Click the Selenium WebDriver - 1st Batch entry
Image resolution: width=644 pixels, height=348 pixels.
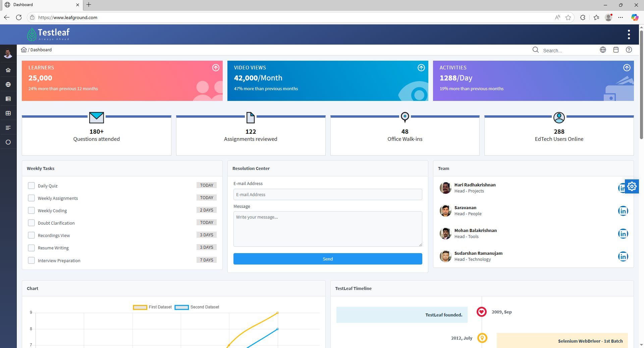pos(562,341)
